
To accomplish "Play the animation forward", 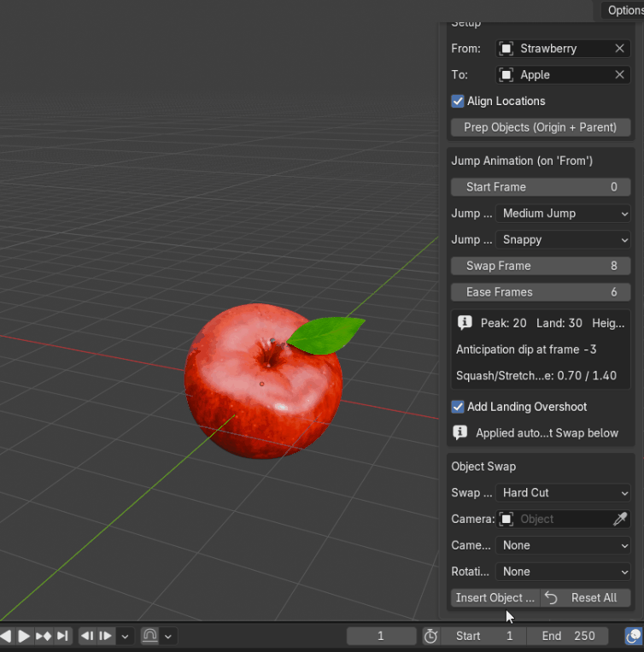I will [x=24, y=636].
